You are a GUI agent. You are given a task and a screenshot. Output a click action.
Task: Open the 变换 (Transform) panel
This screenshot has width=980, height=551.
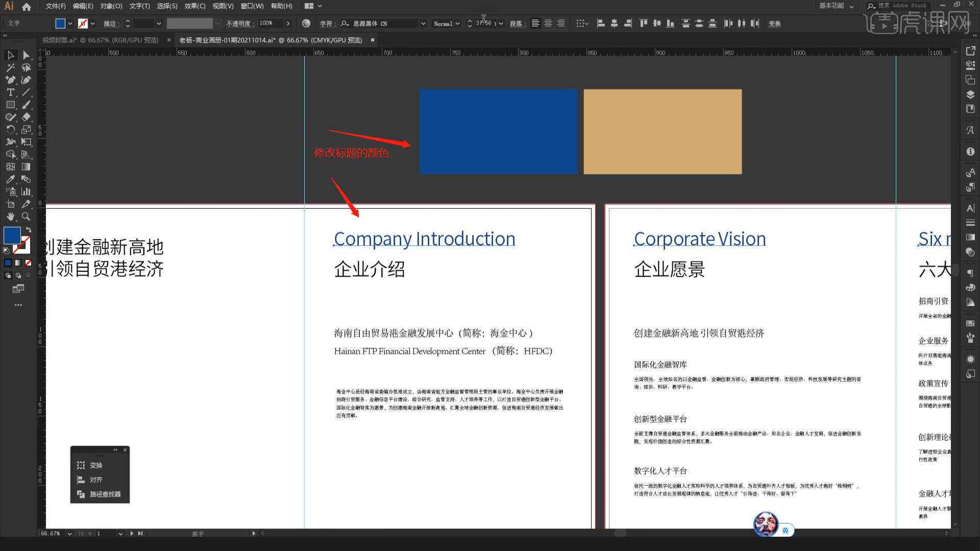click(95, 465)
